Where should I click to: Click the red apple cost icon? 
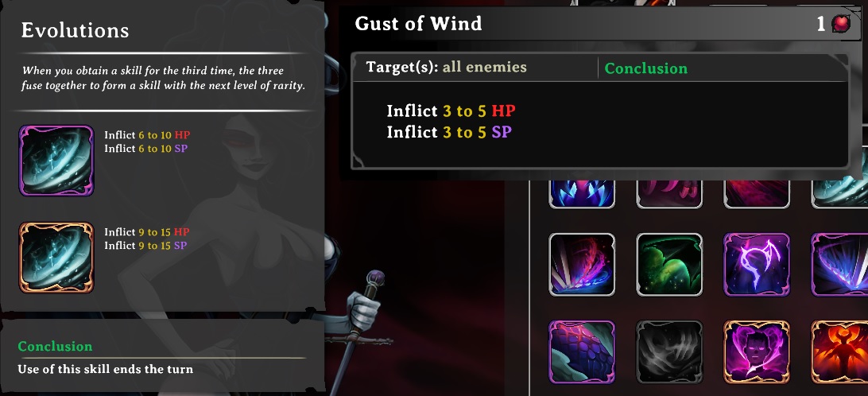(x=842, y=24)
